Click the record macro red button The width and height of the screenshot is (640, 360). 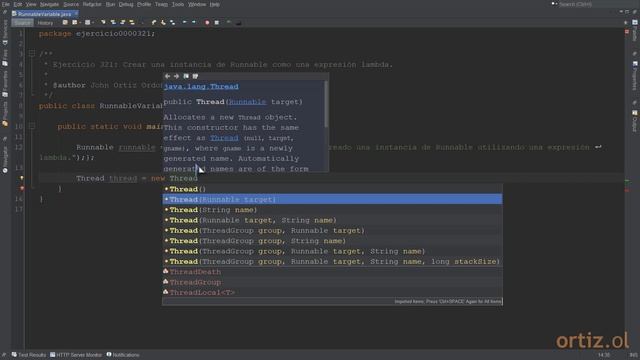click(x=207, y=22)
